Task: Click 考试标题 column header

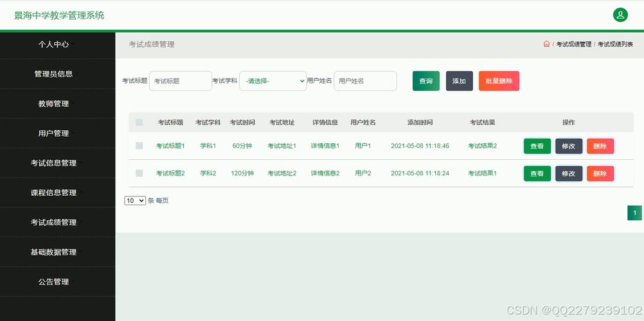Action: [170, 123]
